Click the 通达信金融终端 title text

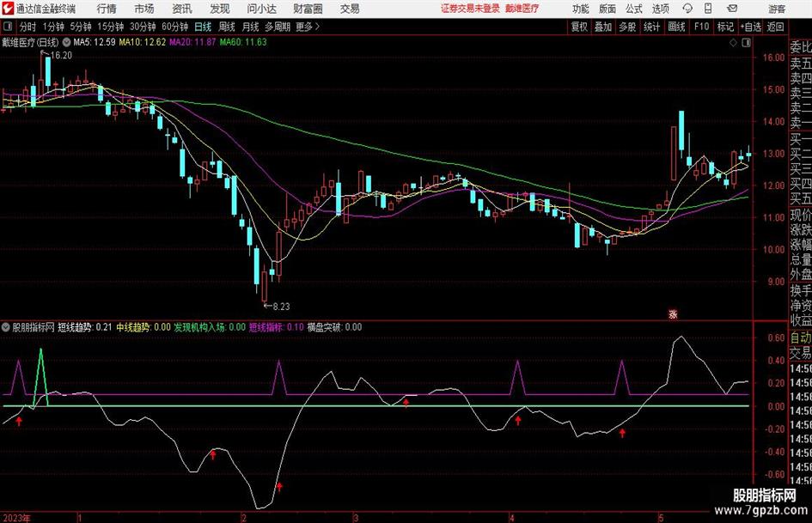[46, 9]
